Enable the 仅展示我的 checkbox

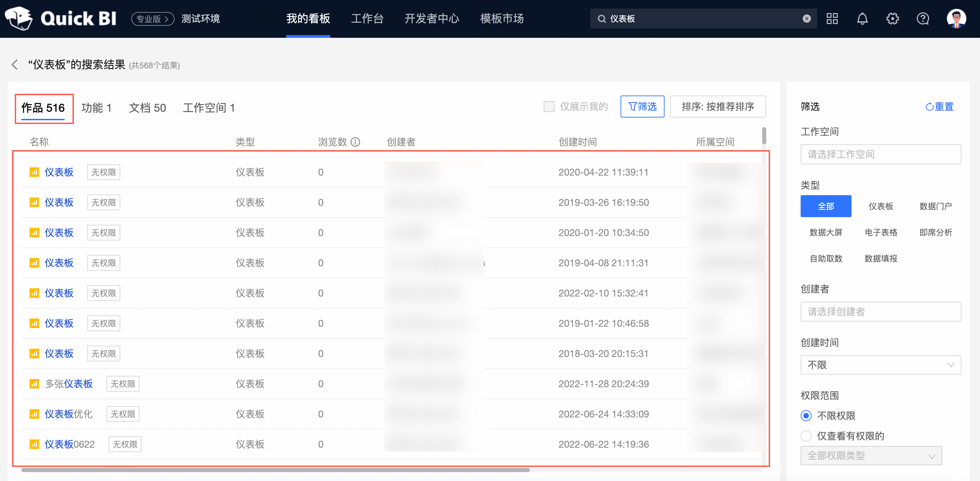[x=549, y=107]
